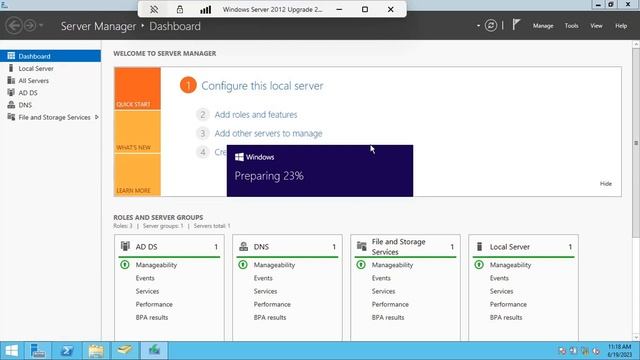The width and height of the screenshot is (640, 360).
Task: Click the DNS tile icon
Action: 244,246
